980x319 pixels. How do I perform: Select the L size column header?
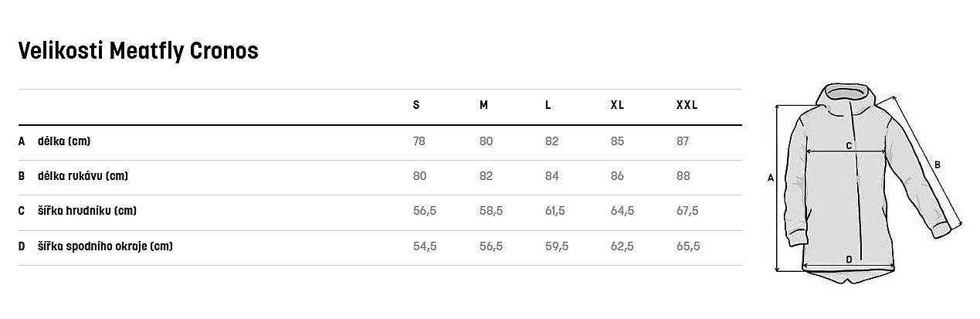548,105
